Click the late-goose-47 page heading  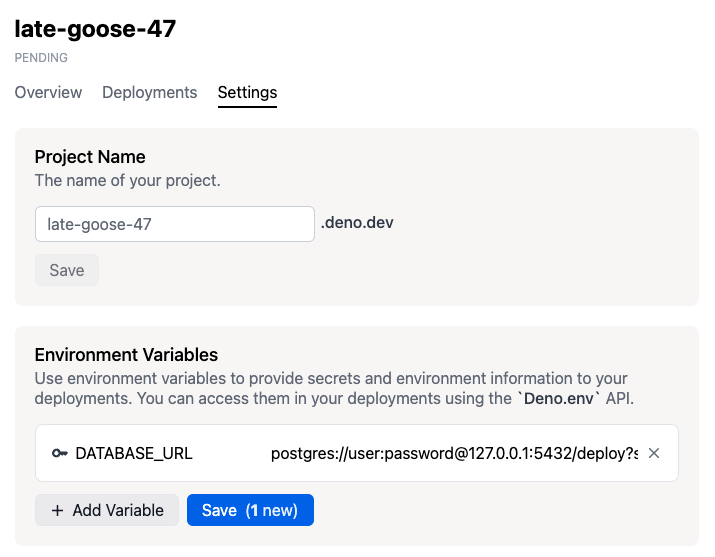[95, 29]
